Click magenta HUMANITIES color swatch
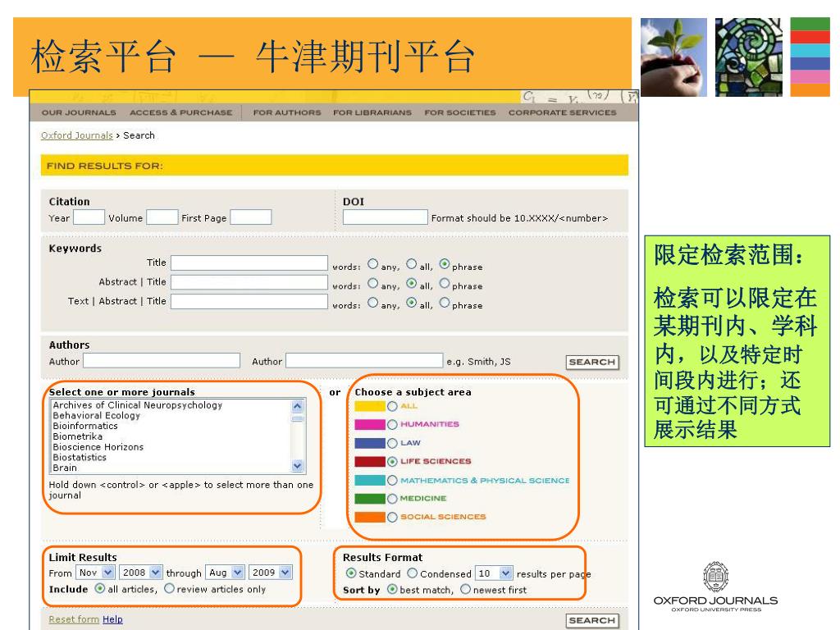 pyautogui.click(x=370, y=425)
